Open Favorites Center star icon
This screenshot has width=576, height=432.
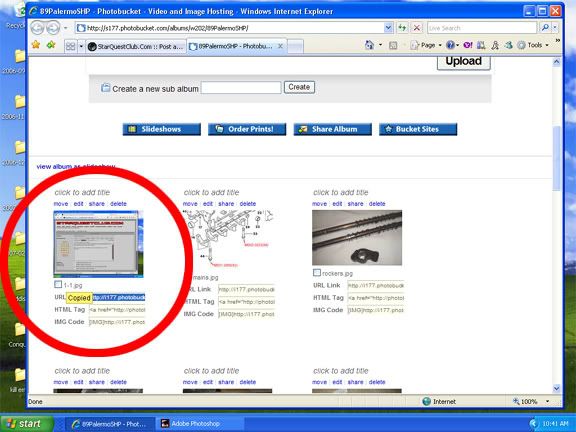36,45
